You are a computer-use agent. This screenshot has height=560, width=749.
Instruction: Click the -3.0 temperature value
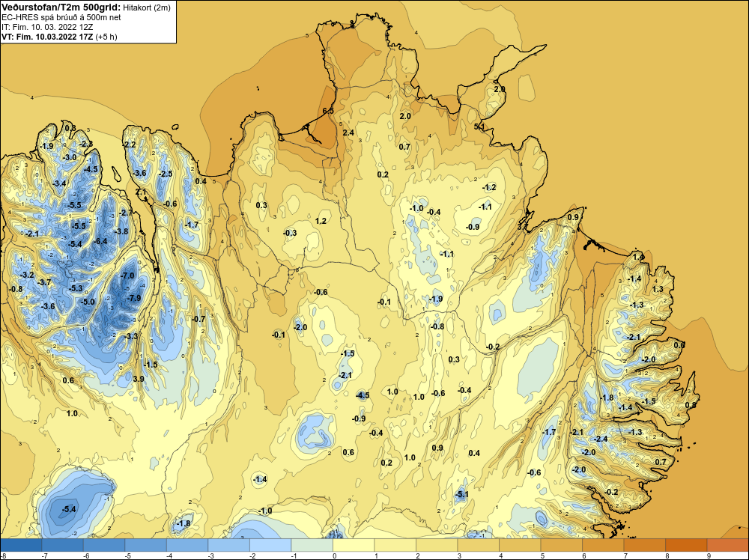pyautogui.click(x=69, y=157)
